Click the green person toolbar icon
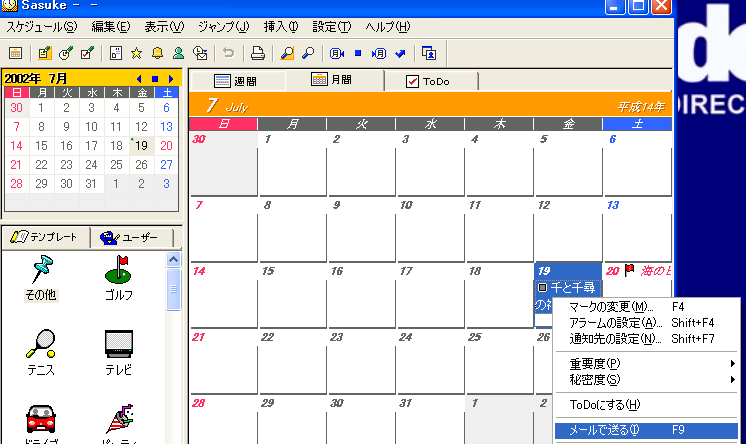 click(178, 53)
